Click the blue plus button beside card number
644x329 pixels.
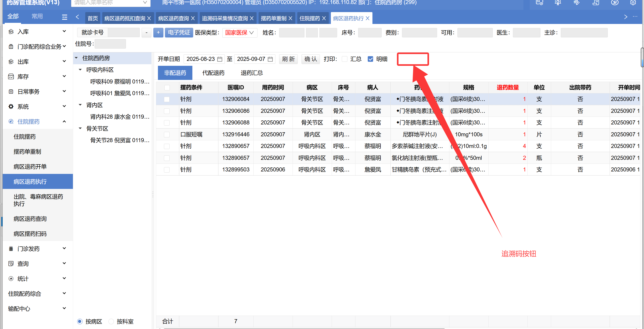[158, 32]
